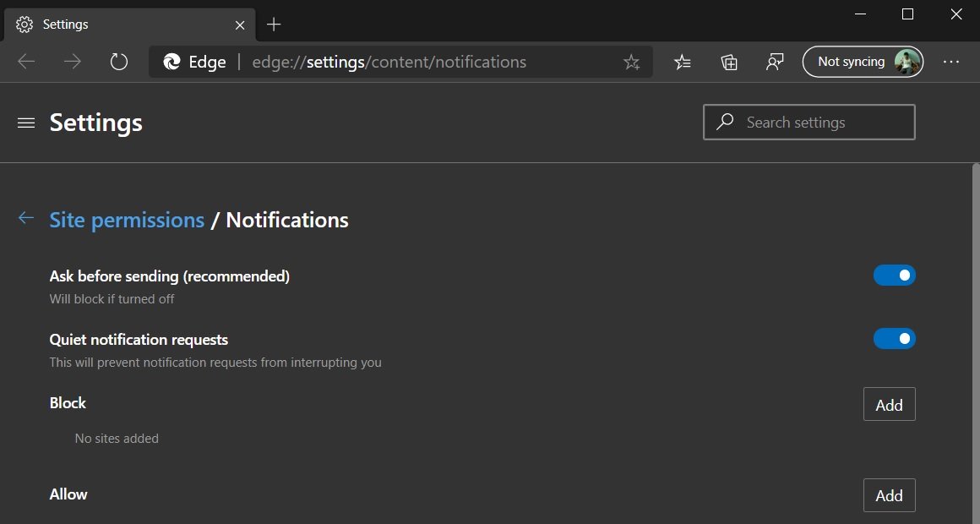Open a new tab with plus button
The width and height of the screenshot is (980, 524).
(274, 25)
